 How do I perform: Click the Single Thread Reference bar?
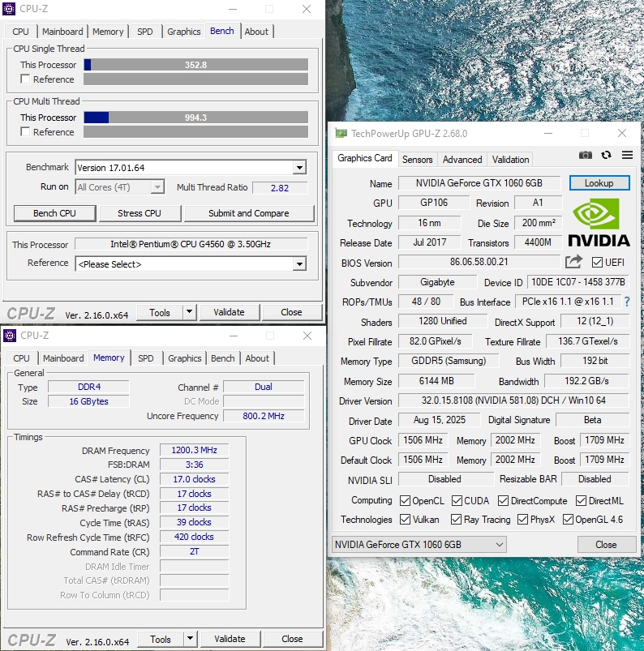195,79
